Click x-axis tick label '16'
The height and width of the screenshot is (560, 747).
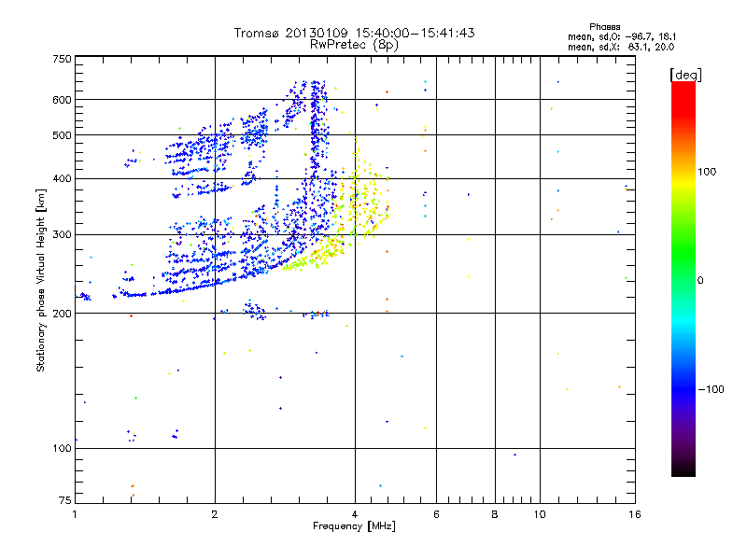635,514
